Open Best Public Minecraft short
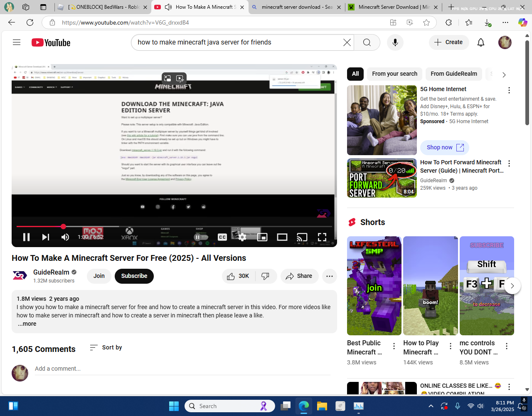532x416 pixels. [374, 286]
